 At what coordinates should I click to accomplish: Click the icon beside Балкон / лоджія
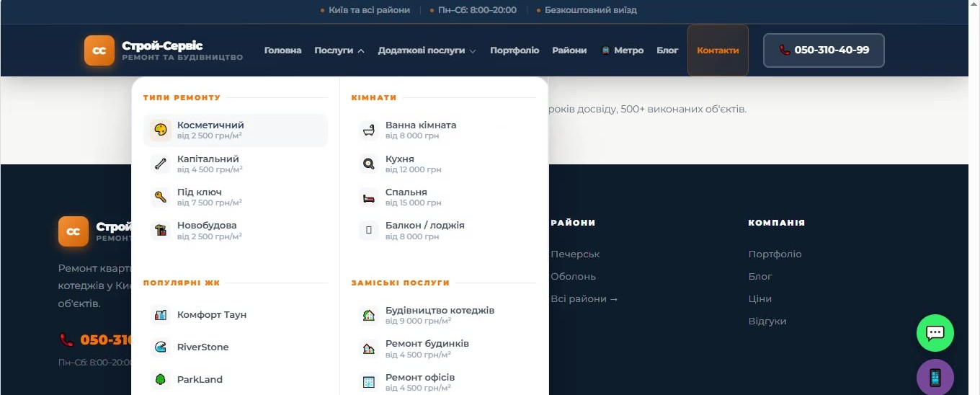click(369, 230)
